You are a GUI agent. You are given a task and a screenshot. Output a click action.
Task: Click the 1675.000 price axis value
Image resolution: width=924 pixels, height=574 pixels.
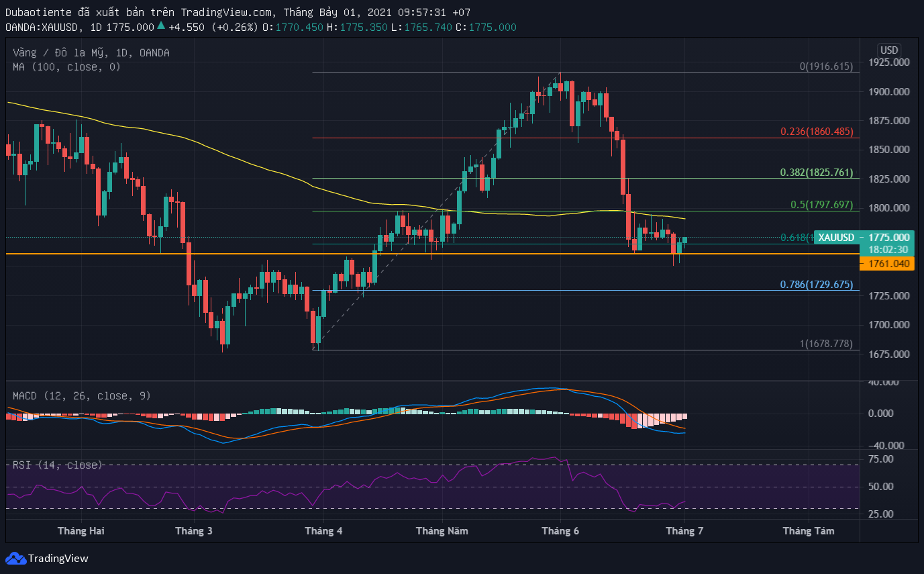[x=889, y=354]
